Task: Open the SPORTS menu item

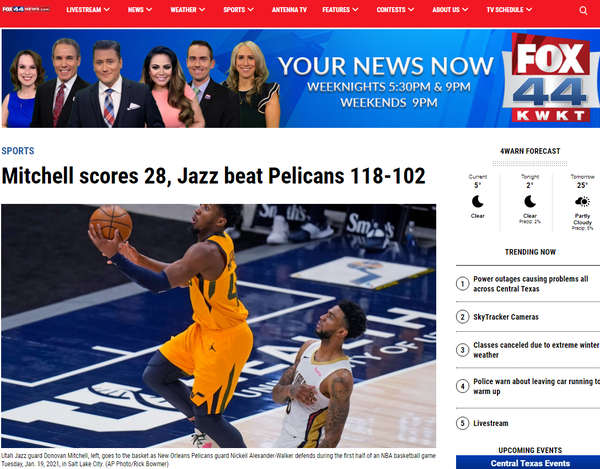Action: 234,10
